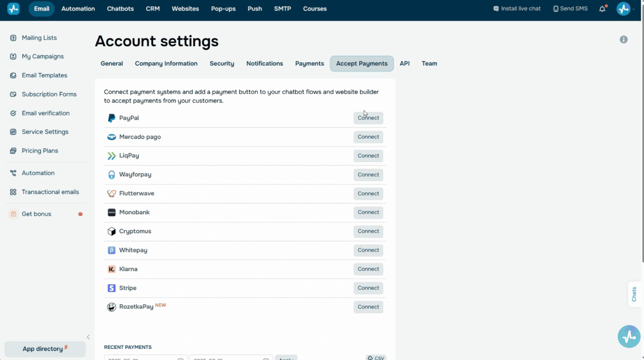The image size is (644, 360).
Task: Click the Email verification sidebar icon
Action: tap(13, 113)
